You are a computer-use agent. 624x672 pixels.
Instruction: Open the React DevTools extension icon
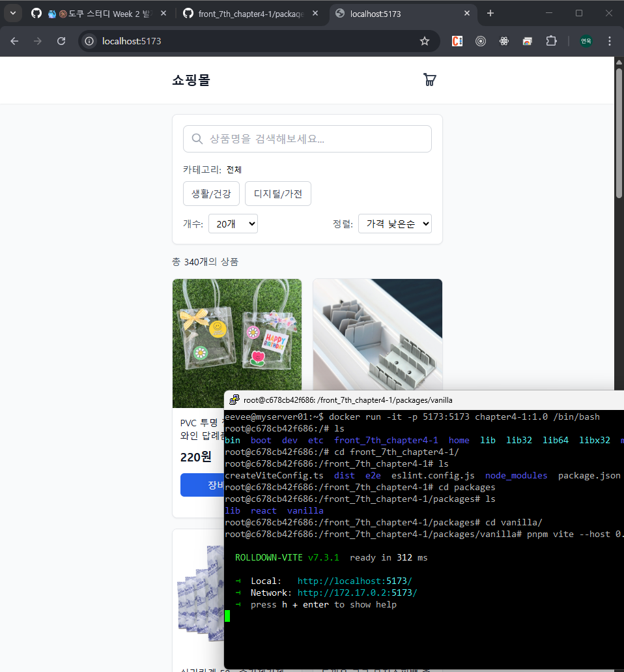point(504,41)
